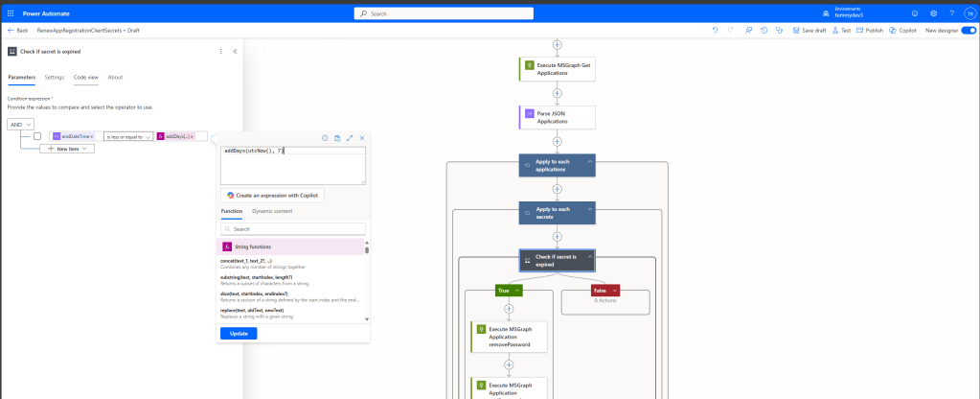980x399 pixels.
Task: Open the flow checker stethoscope icon
Action: 779,30
